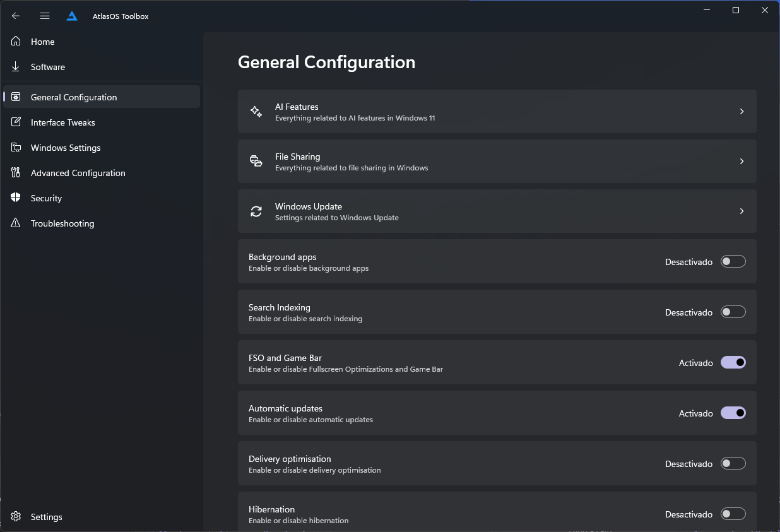
Task: Enable the Background apps toggle
Action: pos(733,261)
